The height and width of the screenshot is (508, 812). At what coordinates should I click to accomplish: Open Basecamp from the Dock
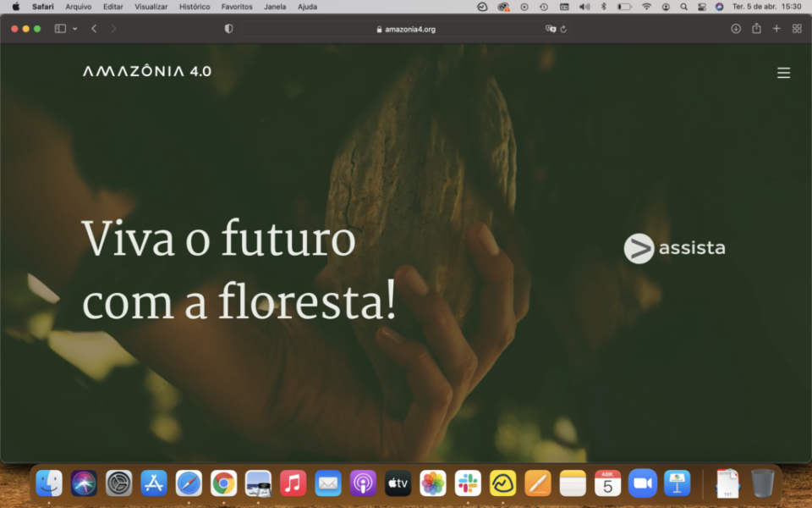pos(502,483)
